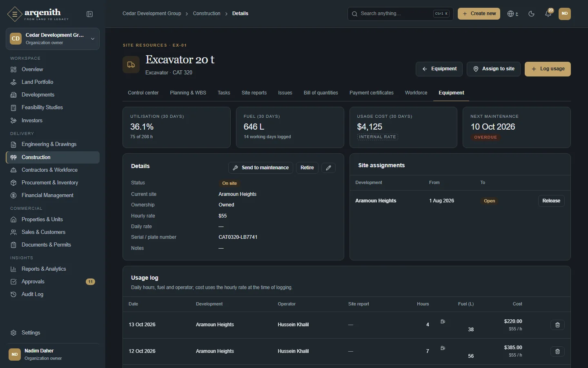Open the Bill of quantities tab
This screenshot has width=588, height=368.
[x=321, y=93]
